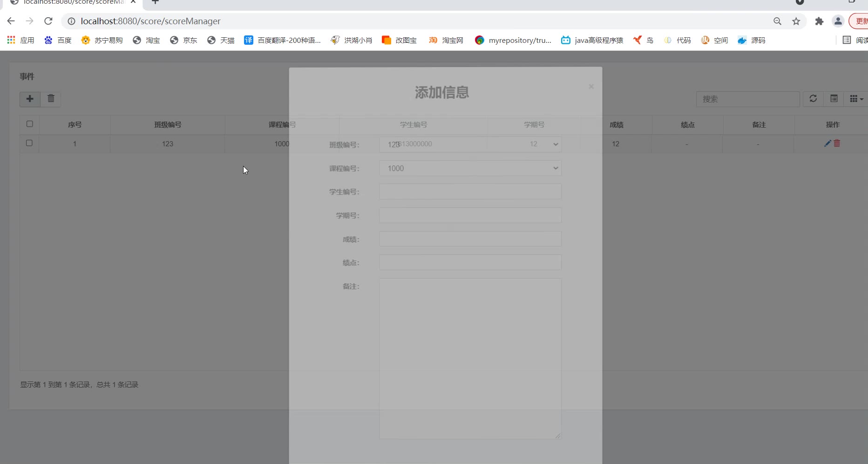Bookmark this page with the star
868x464 pixels.
(796, 21)
